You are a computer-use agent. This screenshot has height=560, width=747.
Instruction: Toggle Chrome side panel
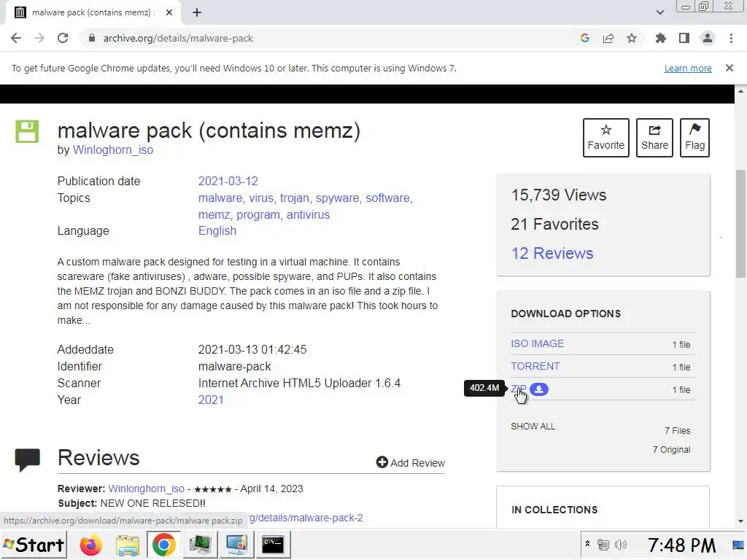(684, 38)
